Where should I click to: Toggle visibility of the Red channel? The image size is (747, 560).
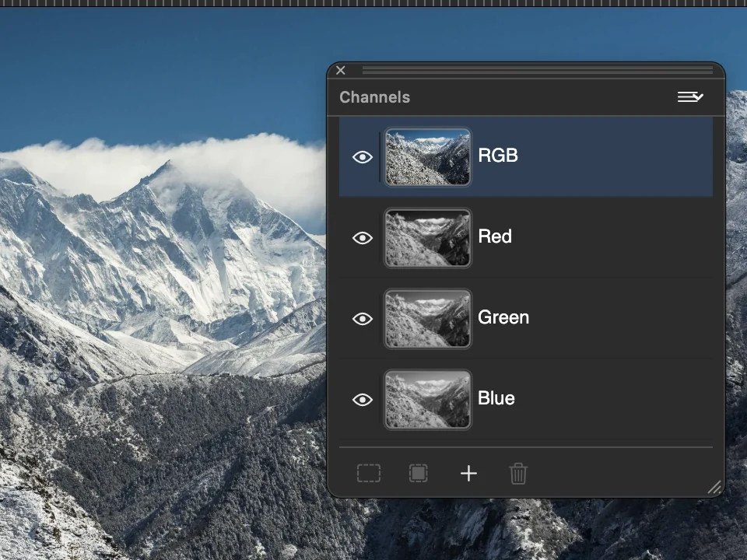[363, 238]
